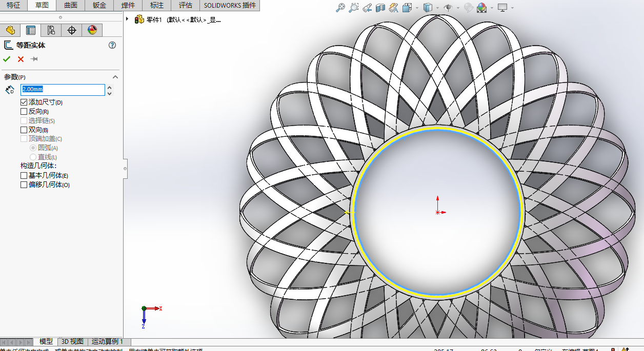Expand the 零件1 flyout tree arrow
Viewport: 644px width, 351px height.
click(127, 19)
